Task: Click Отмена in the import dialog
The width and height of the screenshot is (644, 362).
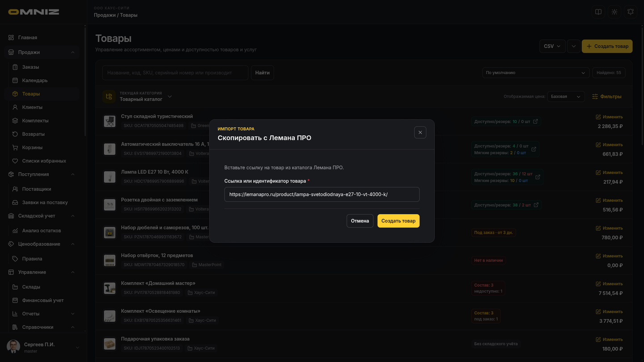Action: click(x=360, y=221)
